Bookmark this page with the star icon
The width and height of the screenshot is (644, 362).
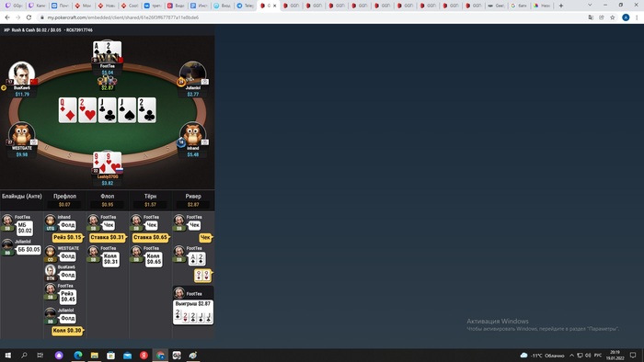[613, 17]
